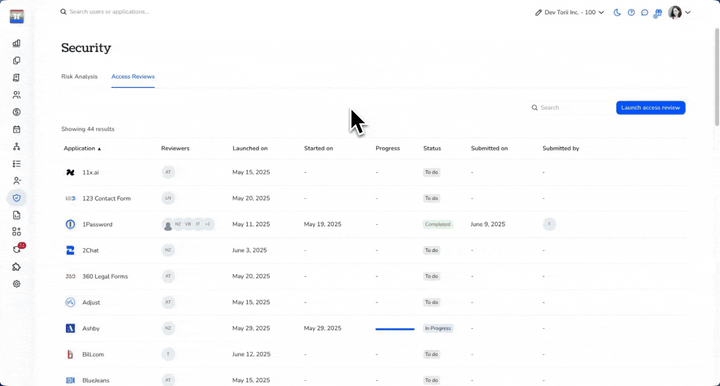Screen dimensions: 720x386
Task: Focus the top Search users or applications field
Action: point(109,12)
